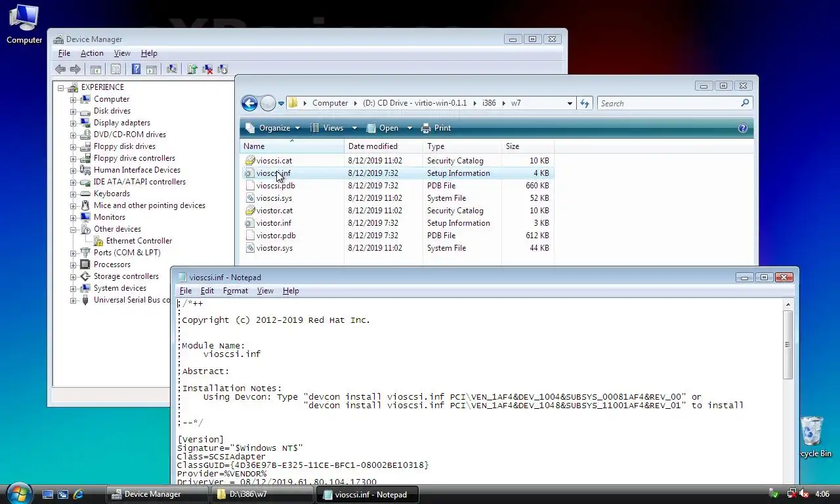Open Properties icon in Device Manager toolbar

(115, 69)
